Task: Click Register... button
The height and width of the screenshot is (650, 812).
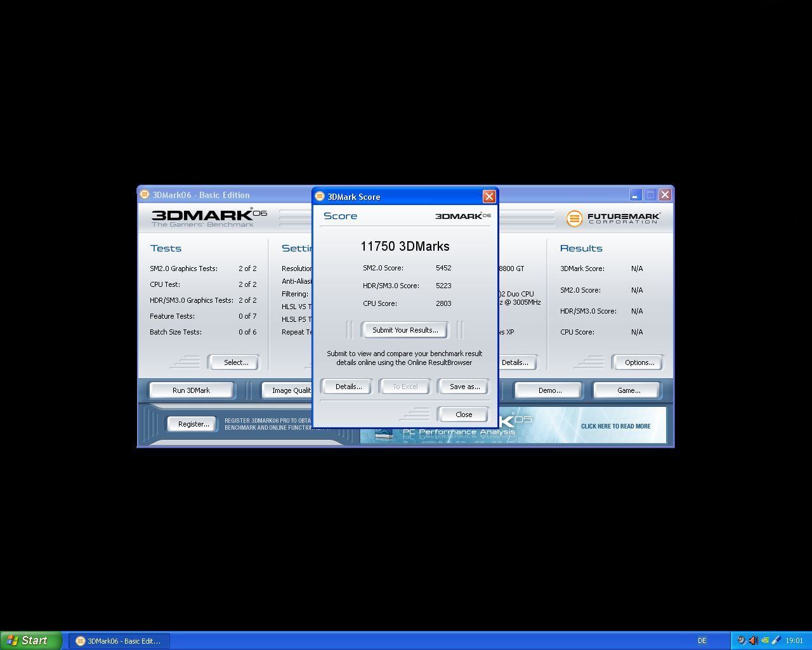Action: 193,424
